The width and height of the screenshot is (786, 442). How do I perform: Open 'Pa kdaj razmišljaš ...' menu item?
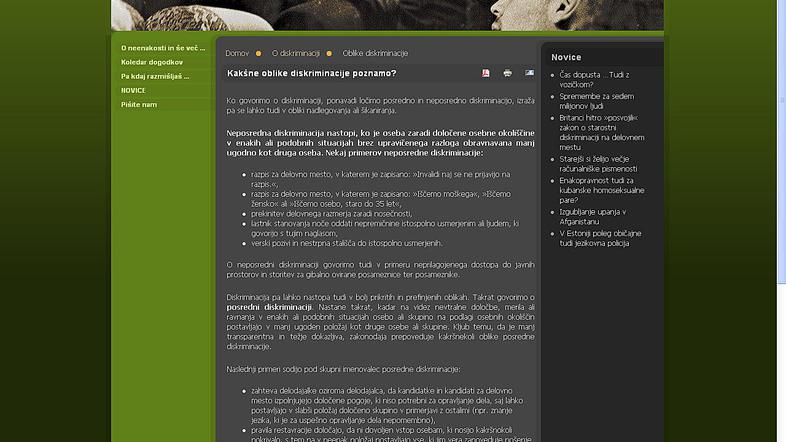coord(155,76)
